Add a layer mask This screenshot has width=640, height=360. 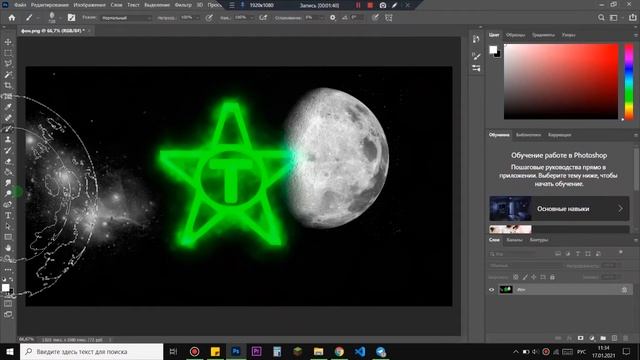pyautogui.click(x=580, y=338)
